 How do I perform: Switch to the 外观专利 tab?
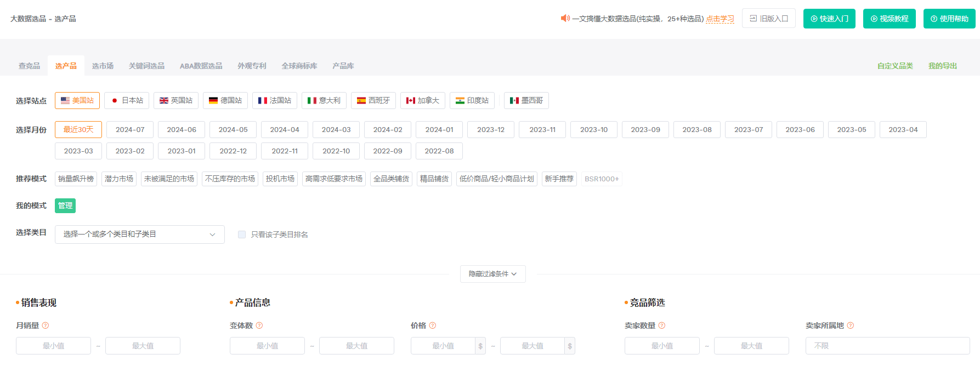point(252,66)
